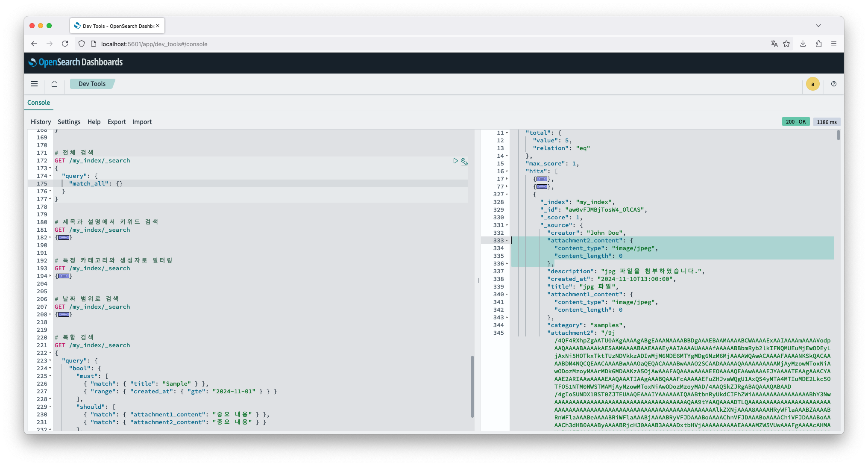Collapse the hits array at line 16
This screenshot has width=868, height=466.
tap(507, 171)
